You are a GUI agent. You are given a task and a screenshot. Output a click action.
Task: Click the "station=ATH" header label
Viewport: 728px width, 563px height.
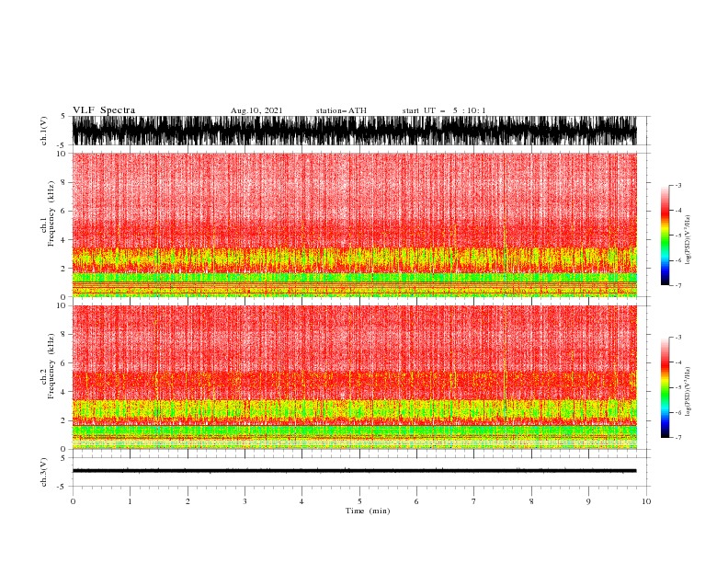click(x=341, y=110)
